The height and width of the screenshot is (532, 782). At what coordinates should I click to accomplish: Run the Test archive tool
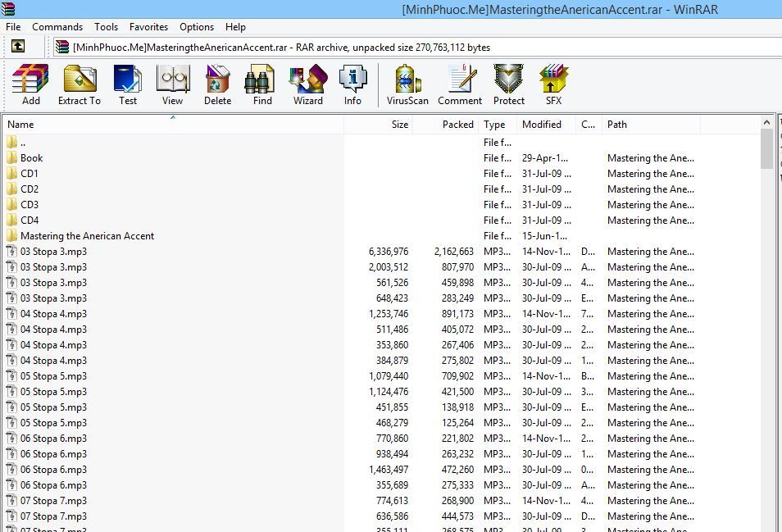pos(128,84)
